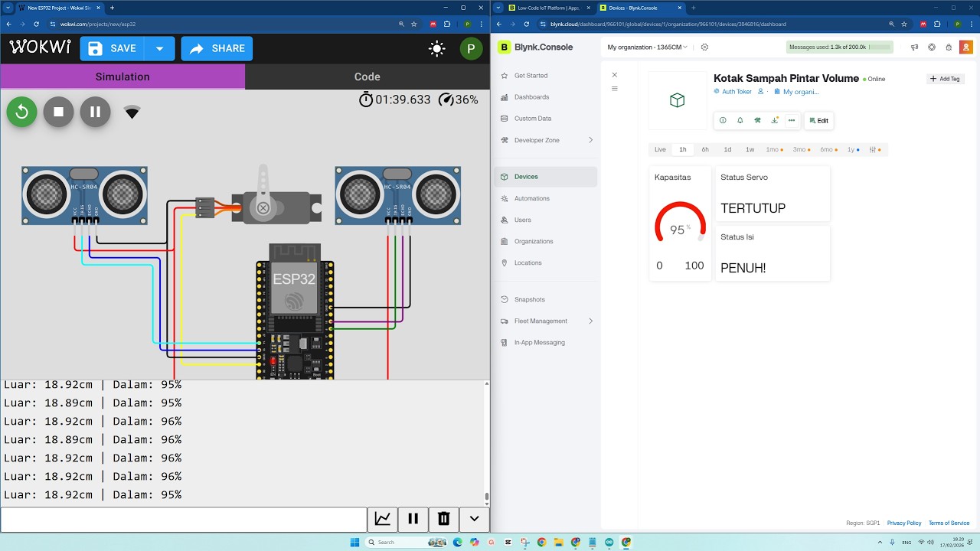Open Privacy Policy link
980x551 pixels.
(x=904, y=523)
